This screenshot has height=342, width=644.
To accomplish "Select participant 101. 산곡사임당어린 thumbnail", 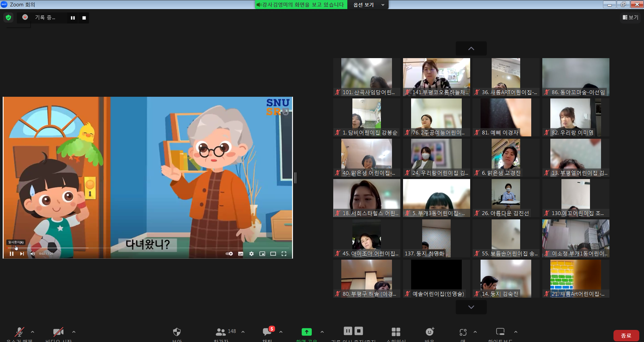I will pos(366,77).
